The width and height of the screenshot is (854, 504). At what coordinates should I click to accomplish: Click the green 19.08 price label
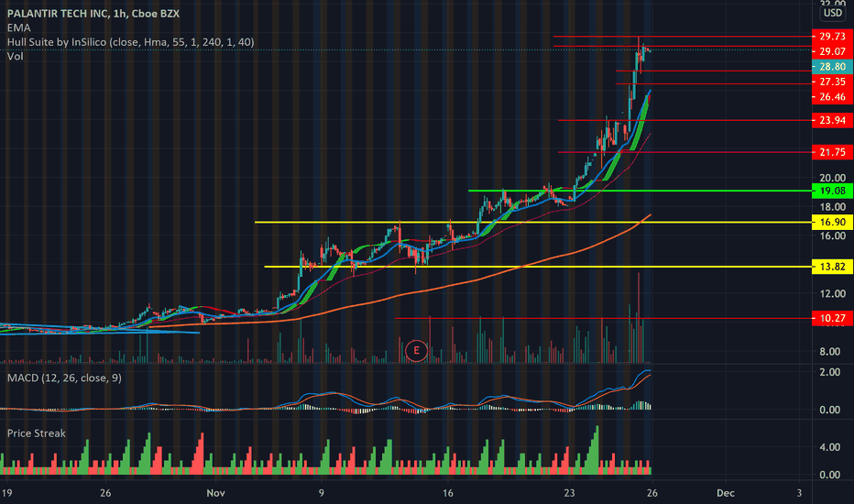pyautogui.click(x=832, y=191)
